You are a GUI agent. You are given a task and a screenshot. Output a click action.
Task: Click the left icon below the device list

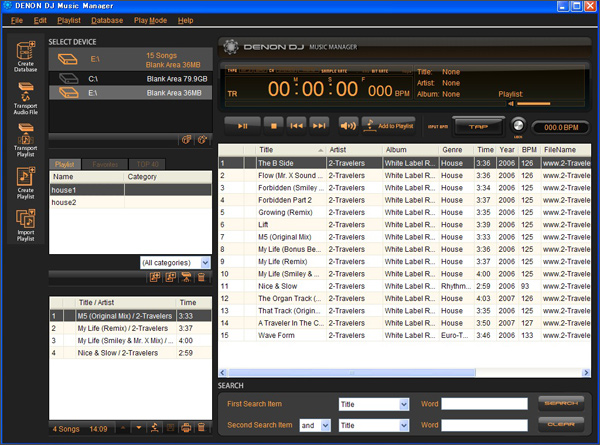187,140
